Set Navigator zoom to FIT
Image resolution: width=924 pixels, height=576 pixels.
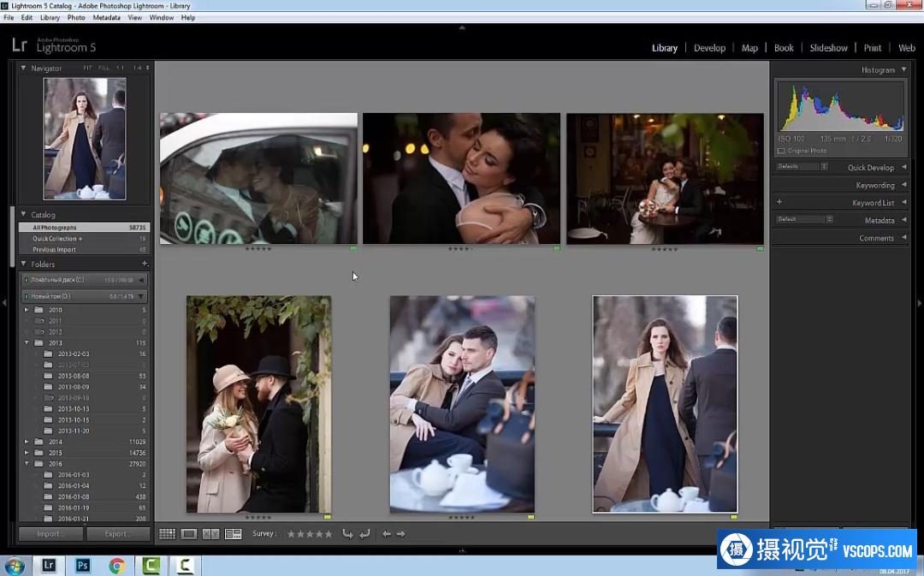(x=88, y=68)
